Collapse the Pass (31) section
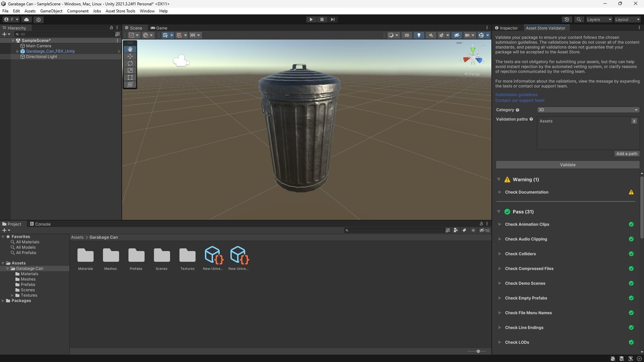The width and height of the screenshot is (644, 362). tap(499, 212)
